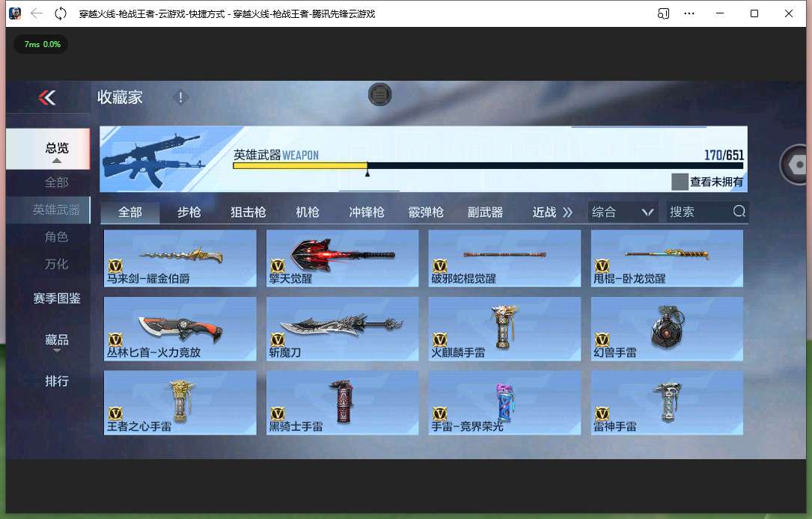The width and height of the screenshot is (812, 519).
Task: Open the 擎天觉醒 weapon card
Action: tap(342, 258)
